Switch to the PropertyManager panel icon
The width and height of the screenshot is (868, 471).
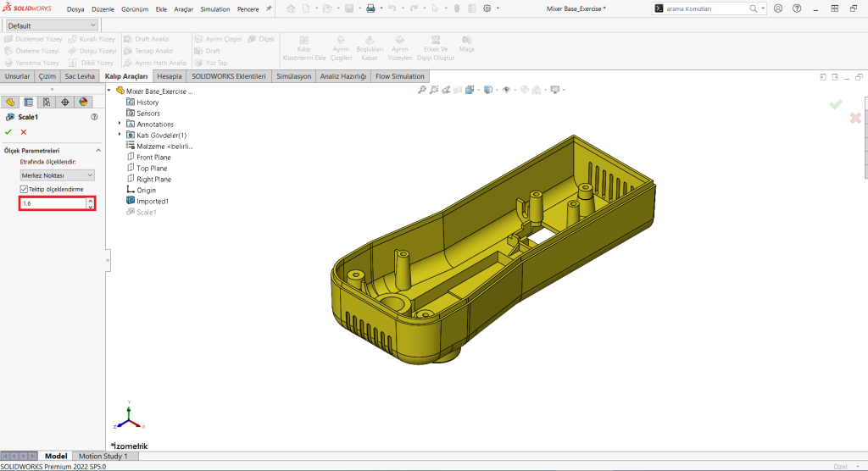[x=28, y=102]
